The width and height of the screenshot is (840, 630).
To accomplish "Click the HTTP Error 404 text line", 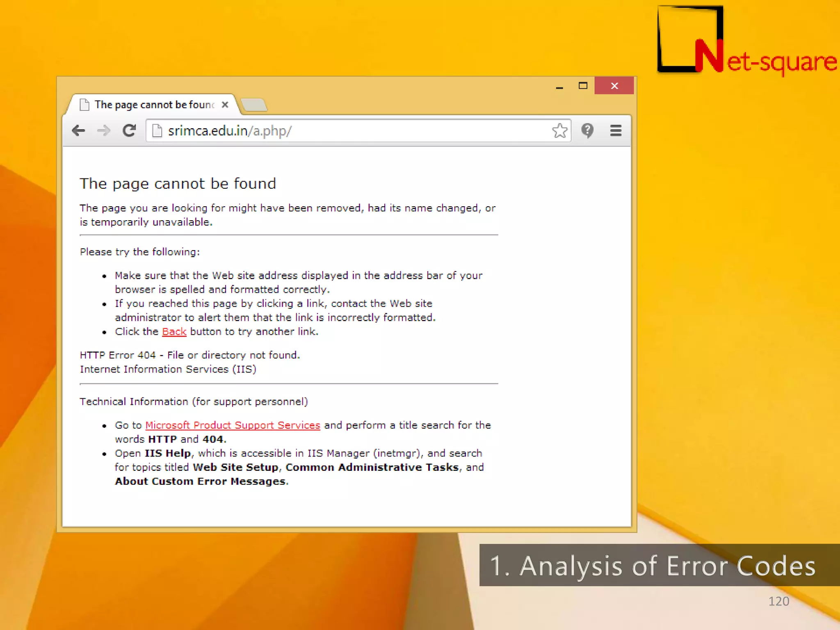I will [x=189, y=355].
